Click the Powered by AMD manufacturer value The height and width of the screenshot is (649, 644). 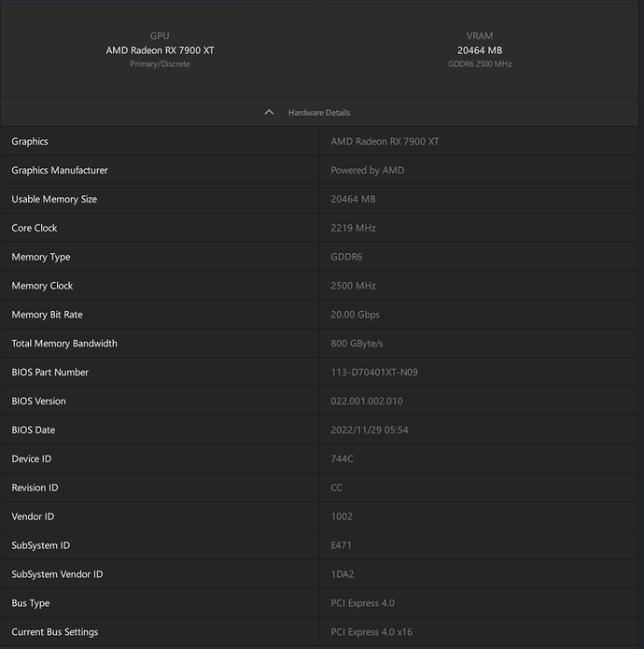368,170
